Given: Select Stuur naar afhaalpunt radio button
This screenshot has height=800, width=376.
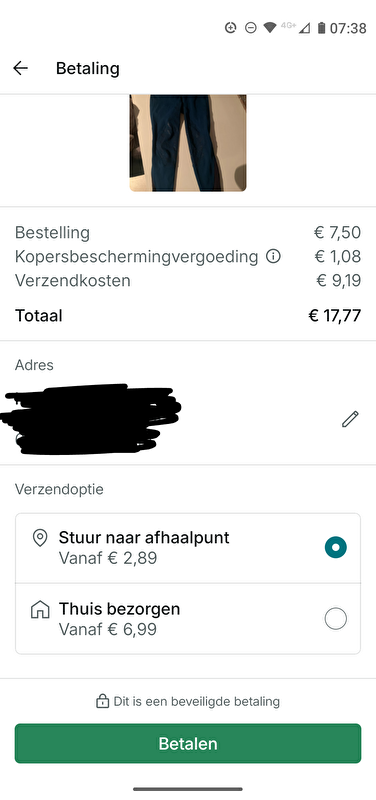Looking at the screenshot, I should (x=336, y=547).
